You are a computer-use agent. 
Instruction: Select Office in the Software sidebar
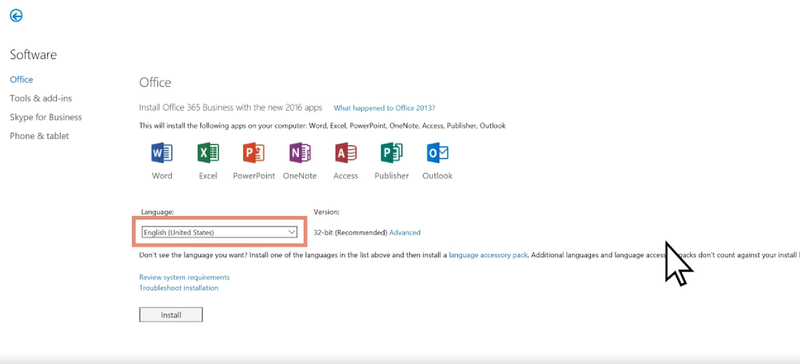(x=21, y=80)
